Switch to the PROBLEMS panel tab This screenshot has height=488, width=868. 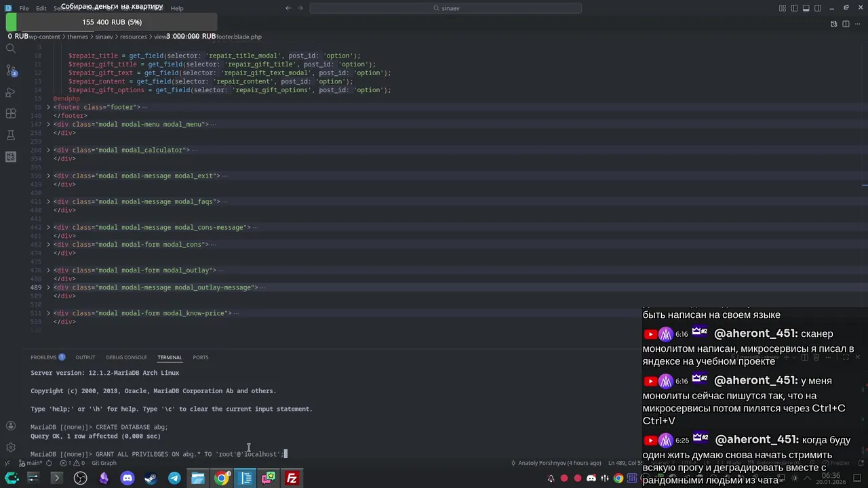[47, 357]
